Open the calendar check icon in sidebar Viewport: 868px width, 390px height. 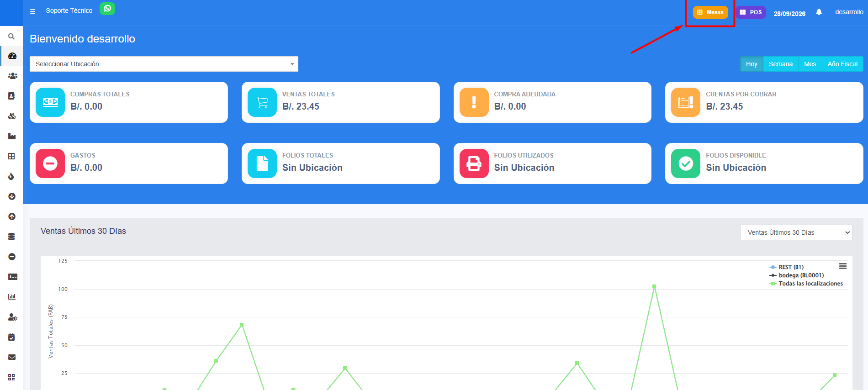coord(12,337)
